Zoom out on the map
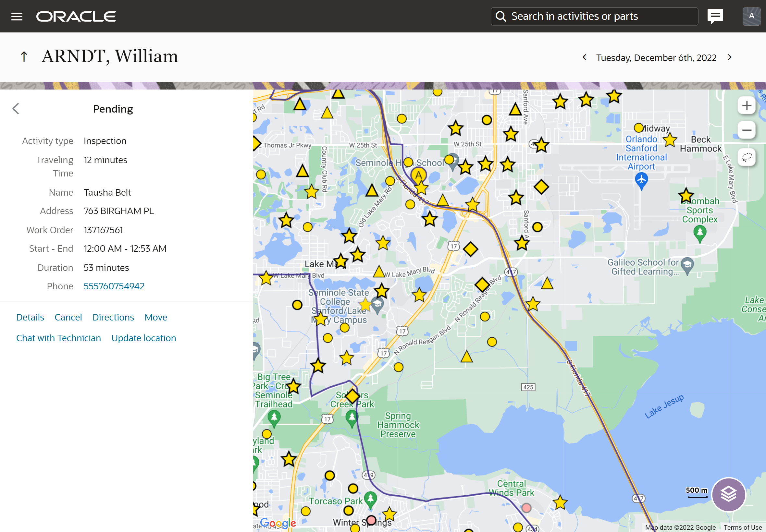This screenshot has height=532, width=766. [746, 130]
